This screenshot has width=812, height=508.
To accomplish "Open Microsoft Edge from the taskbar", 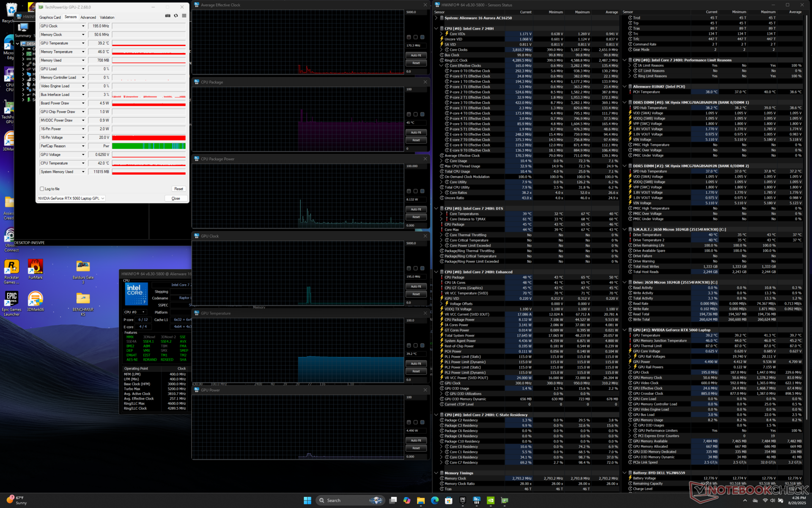I will 435,500.
